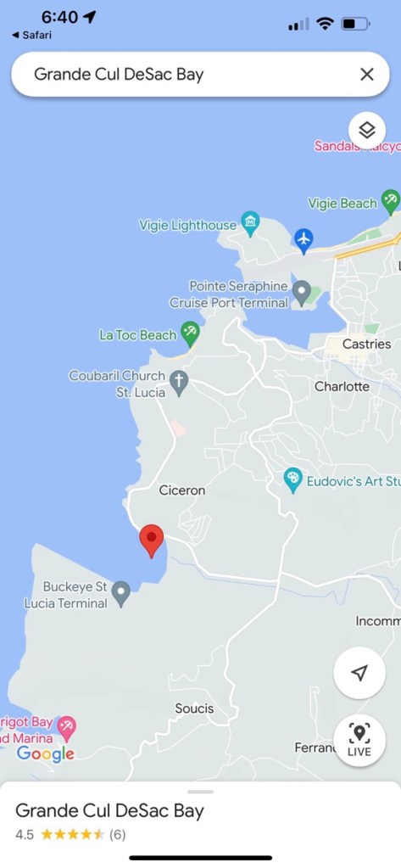Open Eudovic's Art Studio palette marker
The image size is (401, 868).
click(293, 479)
